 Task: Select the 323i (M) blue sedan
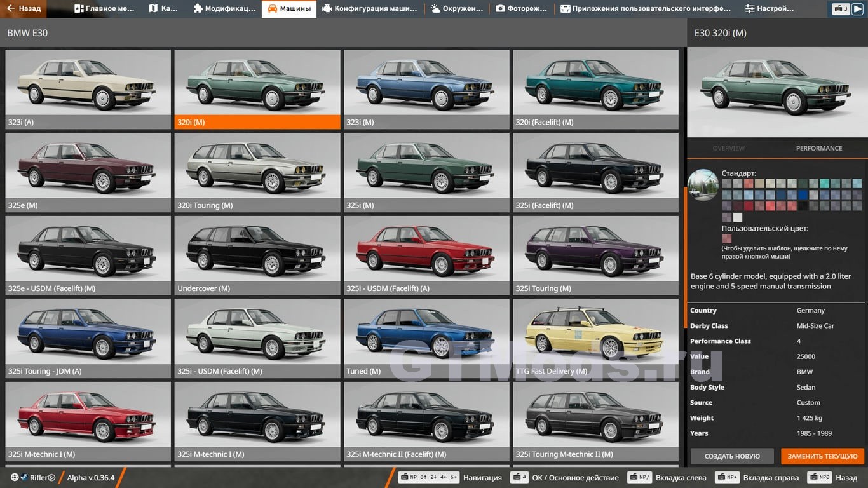coord(426,89)
